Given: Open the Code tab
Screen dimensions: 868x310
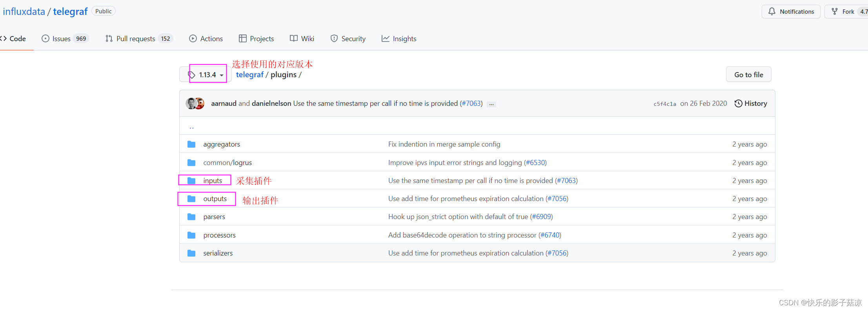Looking at the screenshot, I should tap(13, 38).
